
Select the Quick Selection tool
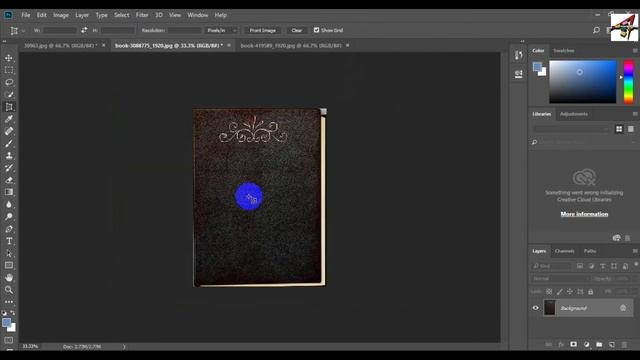(9, 95)
